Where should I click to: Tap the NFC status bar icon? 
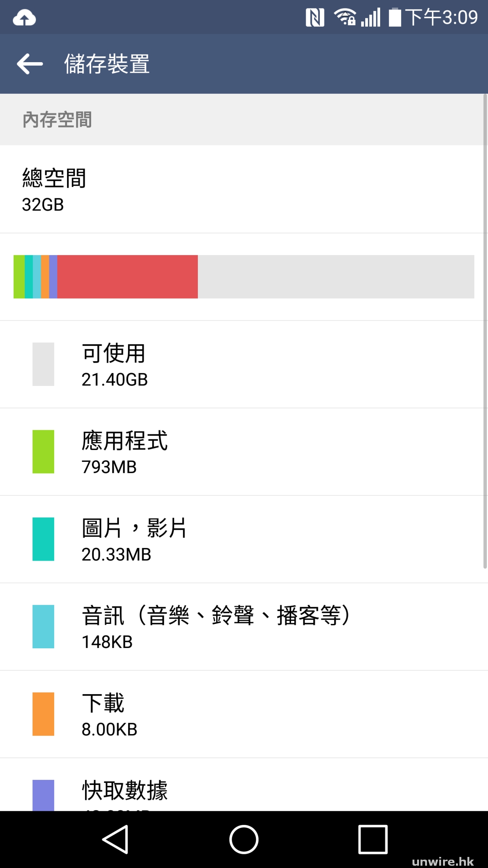click(x=315, y=18)
